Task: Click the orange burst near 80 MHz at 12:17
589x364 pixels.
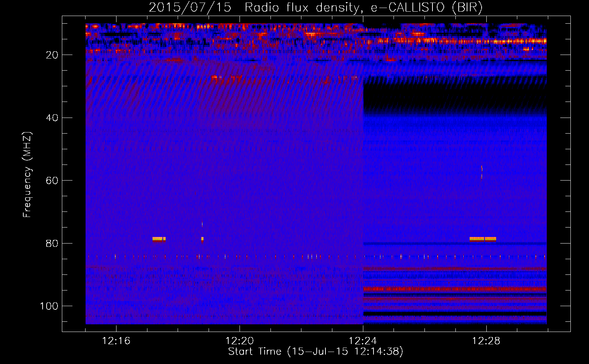Action: click(x=159, y=239)
